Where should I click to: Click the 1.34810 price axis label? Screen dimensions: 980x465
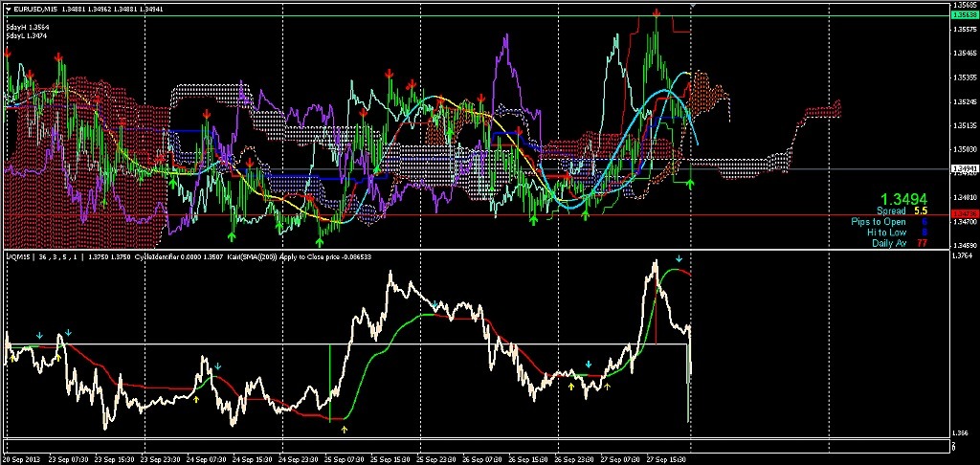pos(964,197)
